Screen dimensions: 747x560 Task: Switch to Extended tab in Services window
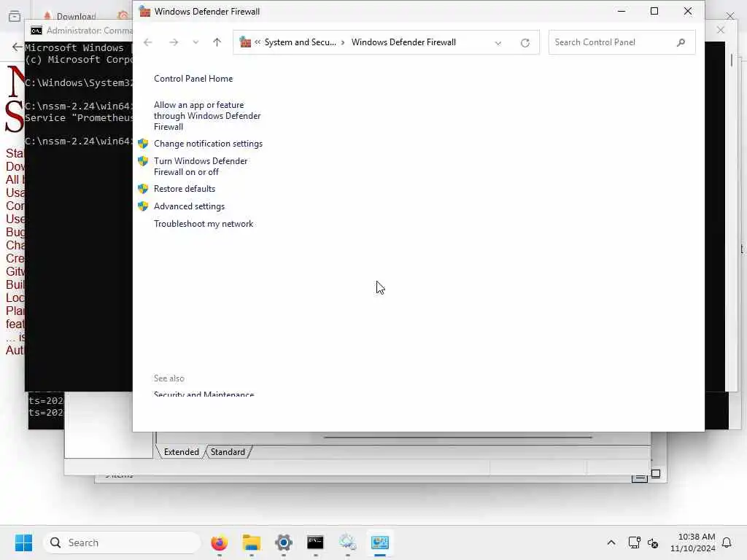coord(181,452)
